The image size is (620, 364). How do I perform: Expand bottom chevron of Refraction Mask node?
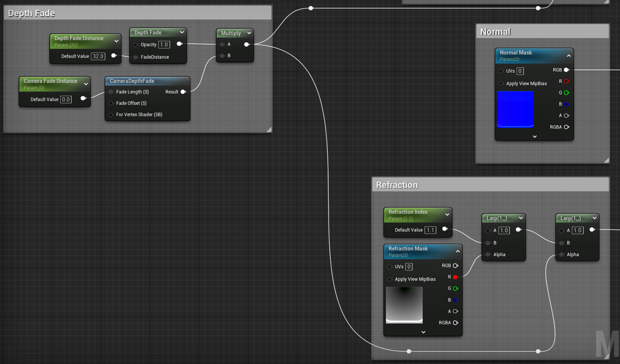click(423, 332)
